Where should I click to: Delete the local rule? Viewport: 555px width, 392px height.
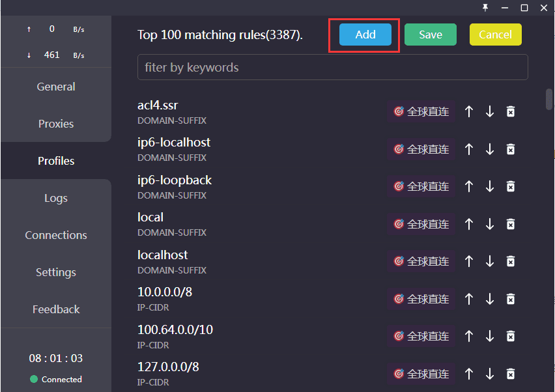[x=511, y=224]
